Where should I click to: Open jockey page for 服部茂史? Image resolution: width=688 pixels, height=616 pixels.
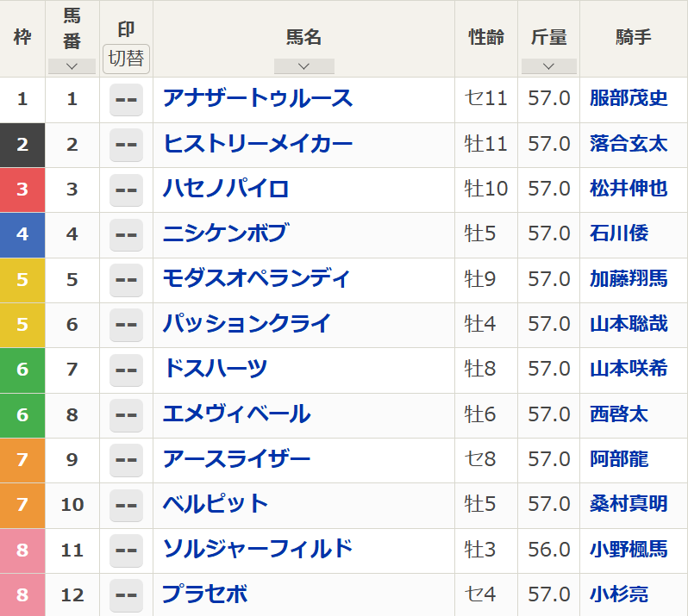(629, 98)
